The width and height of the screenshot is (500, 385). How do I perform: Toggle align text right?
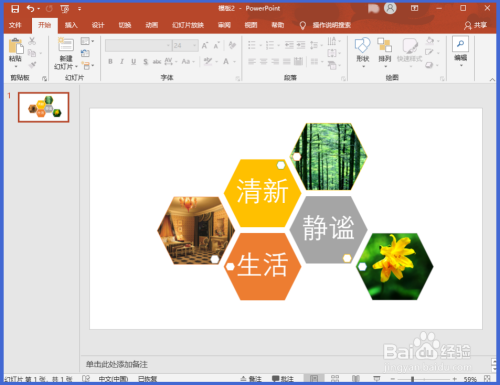click(x=275, y=61)
